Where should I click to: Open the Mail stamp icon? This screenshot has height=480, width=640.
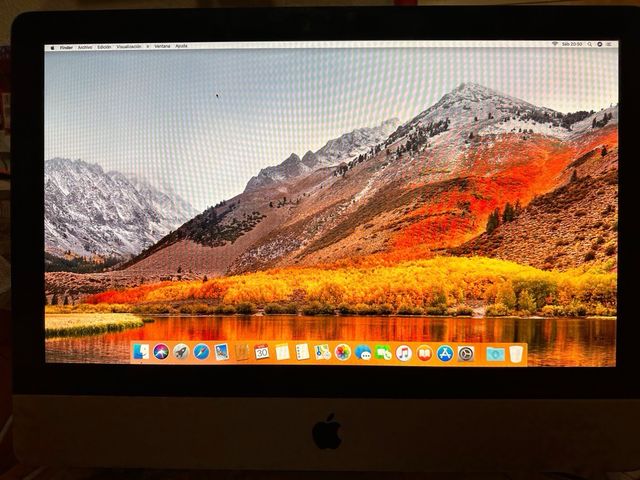tap(222, 352)
